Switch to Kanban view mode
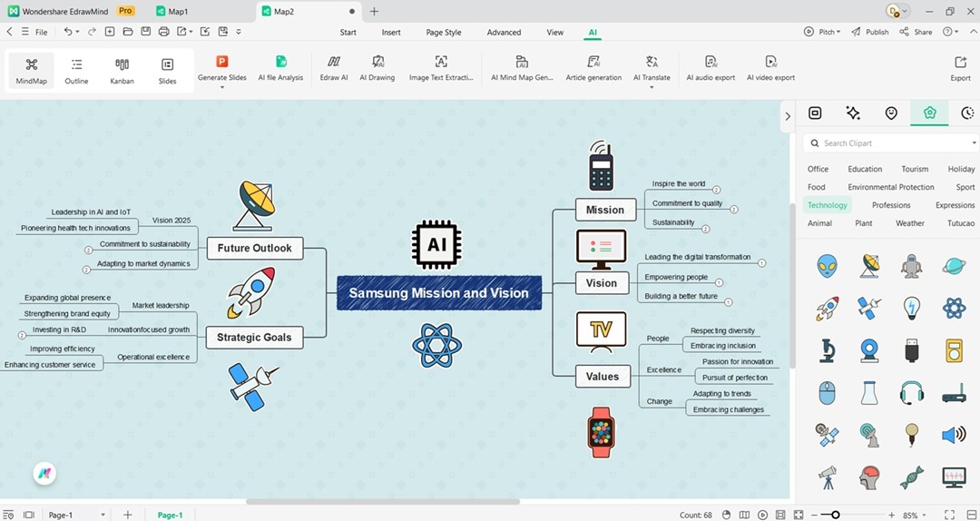This screenshot has height=521, width=980. [122, 71]
